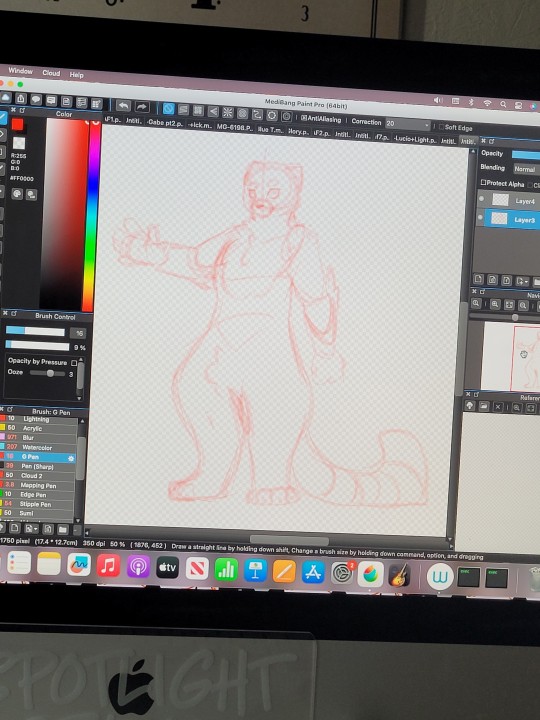Open App Store in the Dock
This screenshot has width=540, height=720.
[313, 572]
